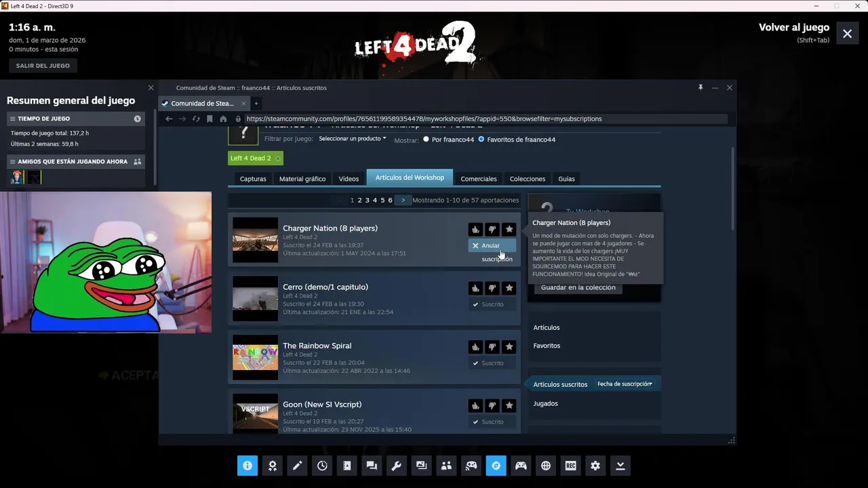Image resolution: width=868 pixels, height=488 pixels.
Task: Collapse the 'Tiempo de juego' section header
Action: [x=75, y=119]
